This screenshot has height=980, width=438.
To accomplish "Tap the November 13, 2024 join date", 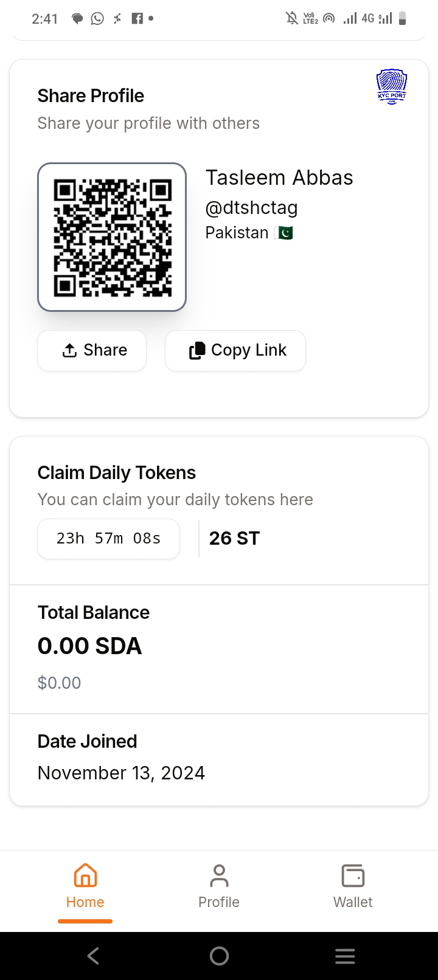I will click(x=121, y=773).
